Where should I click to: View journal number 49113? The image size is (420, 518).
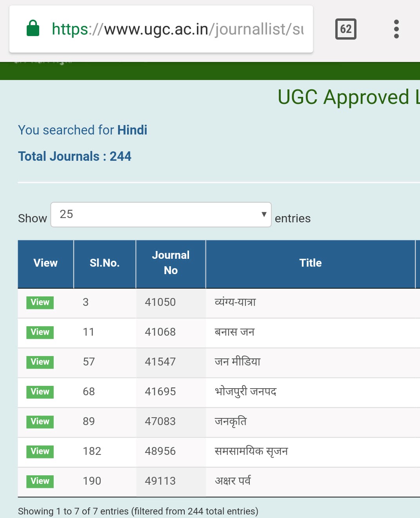pos(40,481)
